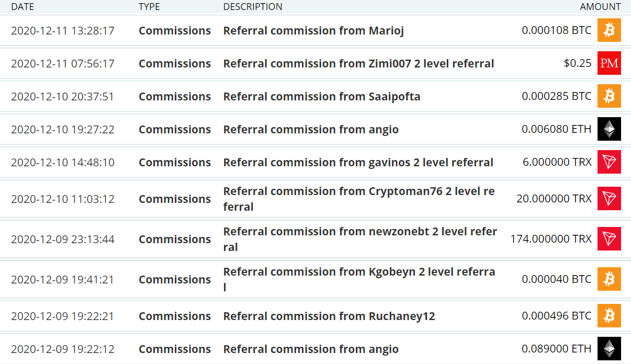Click the DATE column header
Viewport: 631px width, 364px height.
point(22,7)
